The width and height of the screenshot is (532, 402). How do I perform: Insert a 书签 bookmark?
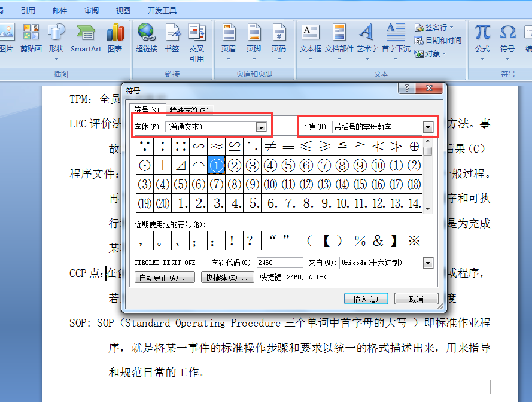tap(172, 38)
